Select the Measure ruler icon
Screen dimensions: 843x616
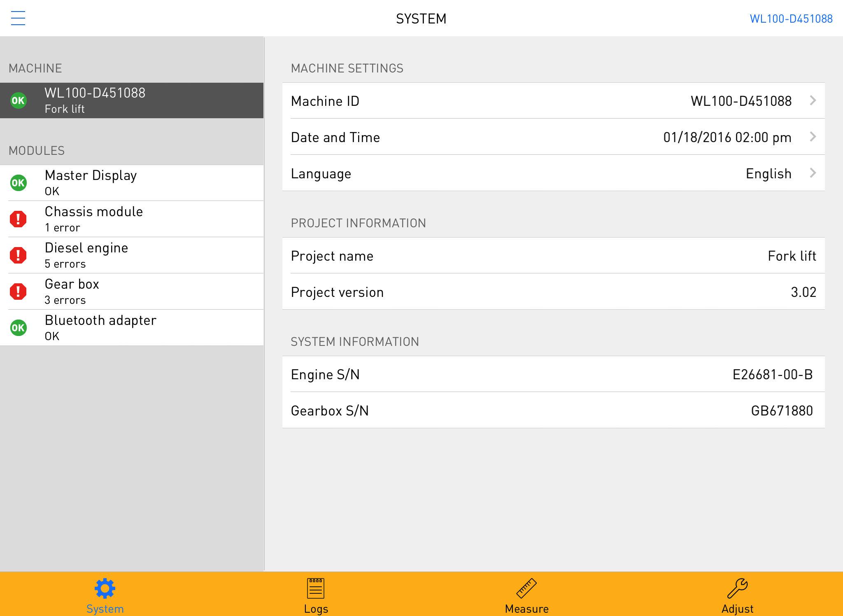526,588
